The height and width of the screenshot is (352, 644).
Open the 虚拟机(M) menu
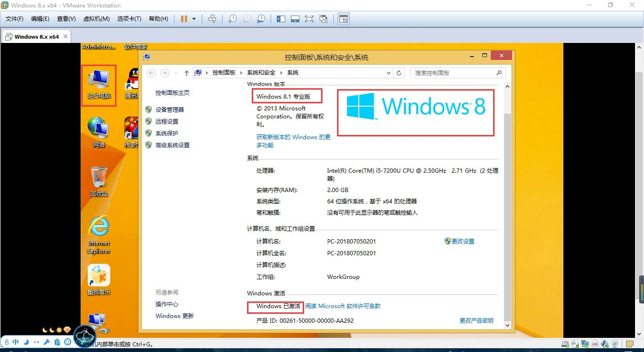click(96, 19)
